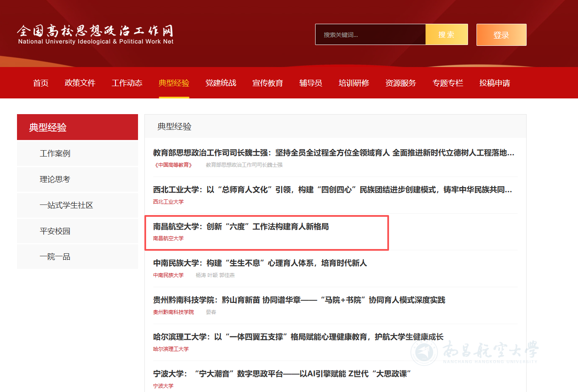Screen dimensions: 578x392
Task: Open 理论思考 sidebar category
Action: point(55,179)
